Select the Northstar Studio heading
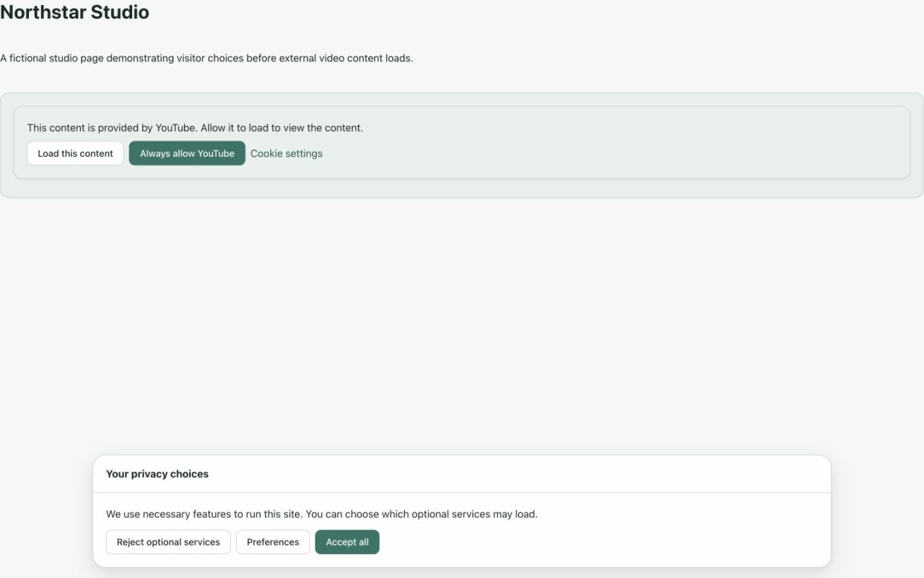This screenshot has height=578, width=924. pos(74,12)
